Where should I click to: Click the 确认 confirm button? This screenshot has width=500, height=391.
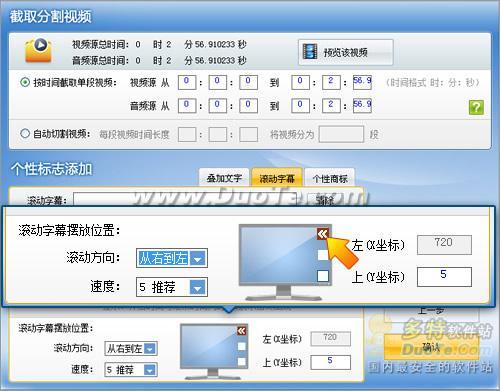(432, 347)
